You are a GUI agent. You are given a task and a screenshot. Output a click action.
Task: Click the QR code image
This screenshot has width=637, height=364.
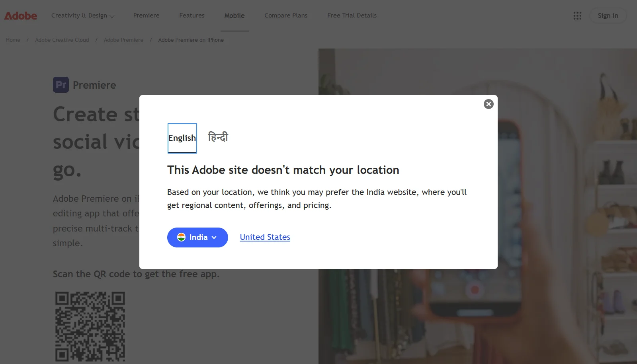coord(90,327)
